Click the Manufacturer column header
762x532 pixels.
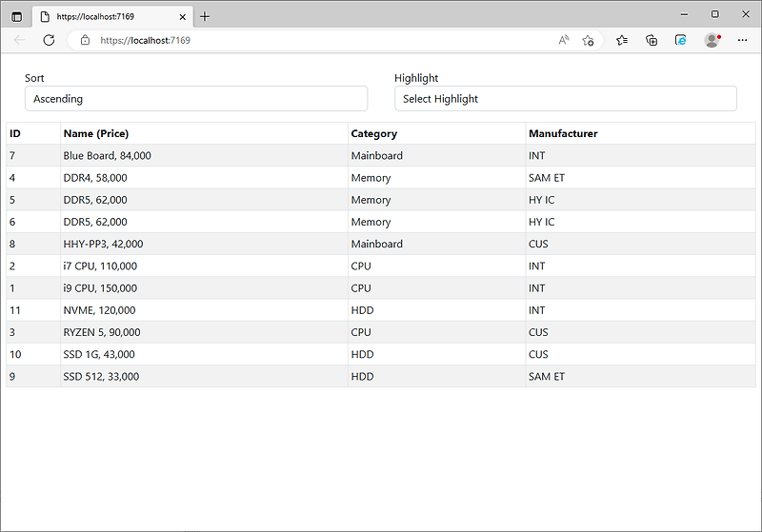point(563,133)
